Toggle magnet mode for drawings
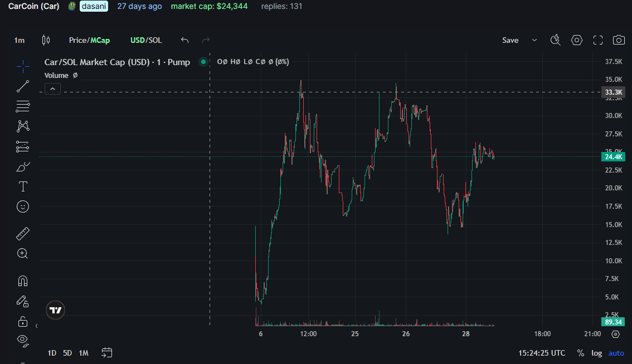The height and width of the screenshot is (364, 632). click(x=23, y=281)
